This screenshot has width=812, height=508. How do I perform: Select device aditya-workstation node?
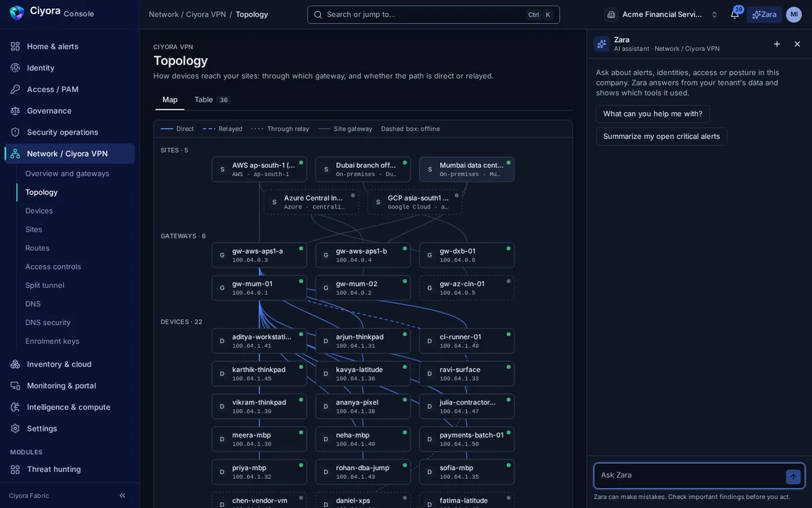click(x=259, y=341)
